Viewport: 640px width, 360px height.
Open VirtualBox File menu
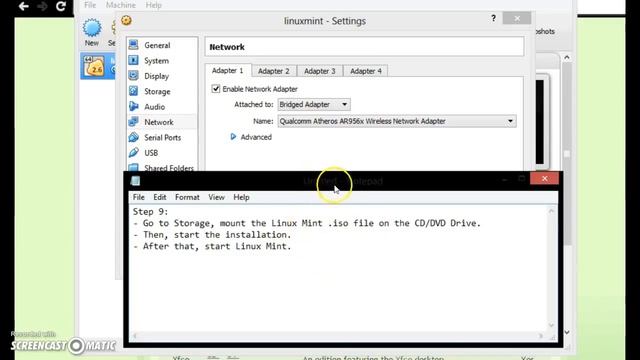90,5
